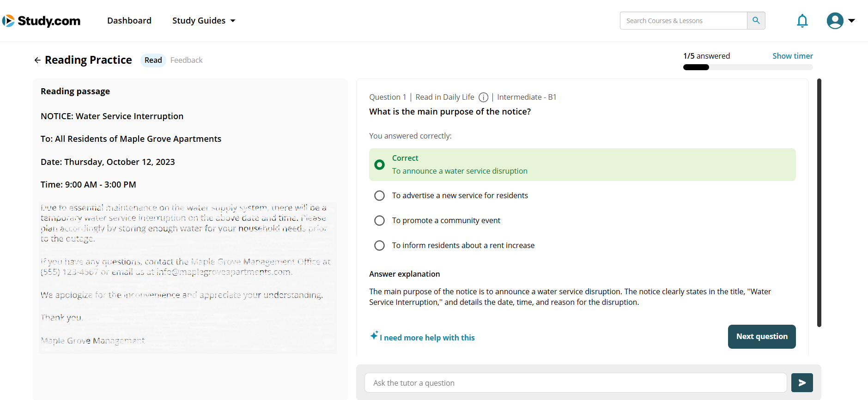This screenshot has width=868, height=400.
Task: Click the Ask the tutor input field
Action: pyautogui.click(x=575, y=382)
